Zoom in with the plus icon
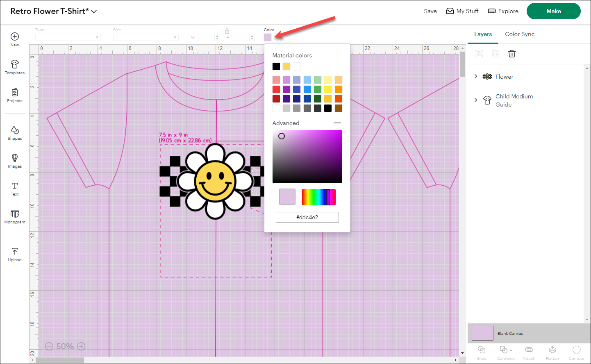This screenshot has width=591, height=364. 81,346
